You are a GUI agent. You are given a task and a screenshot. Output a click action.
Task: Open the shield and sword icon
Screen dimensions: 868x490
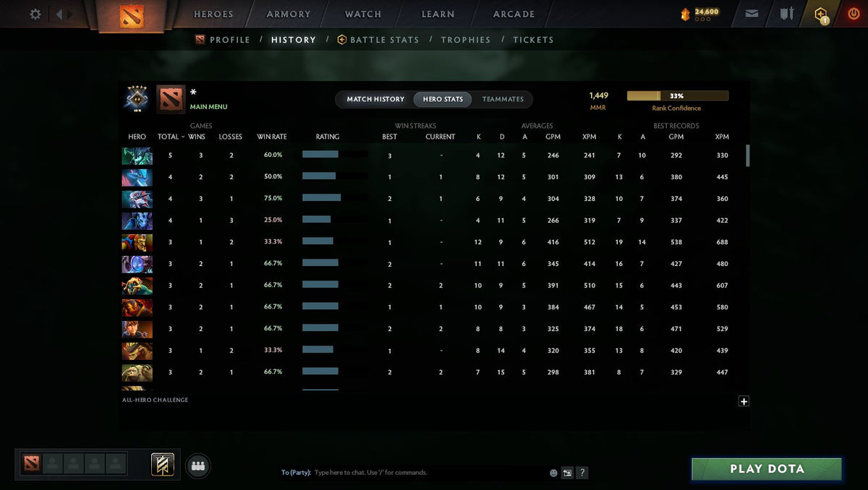coord(786,14)
